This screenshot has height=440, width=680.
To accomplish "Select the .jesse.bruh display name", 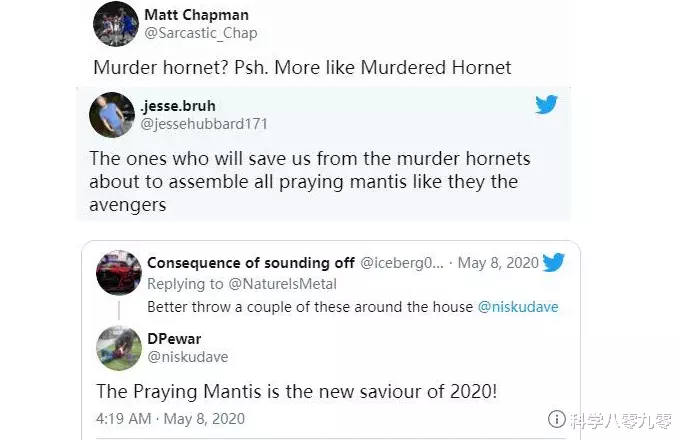I will click(x=180, y=105).
